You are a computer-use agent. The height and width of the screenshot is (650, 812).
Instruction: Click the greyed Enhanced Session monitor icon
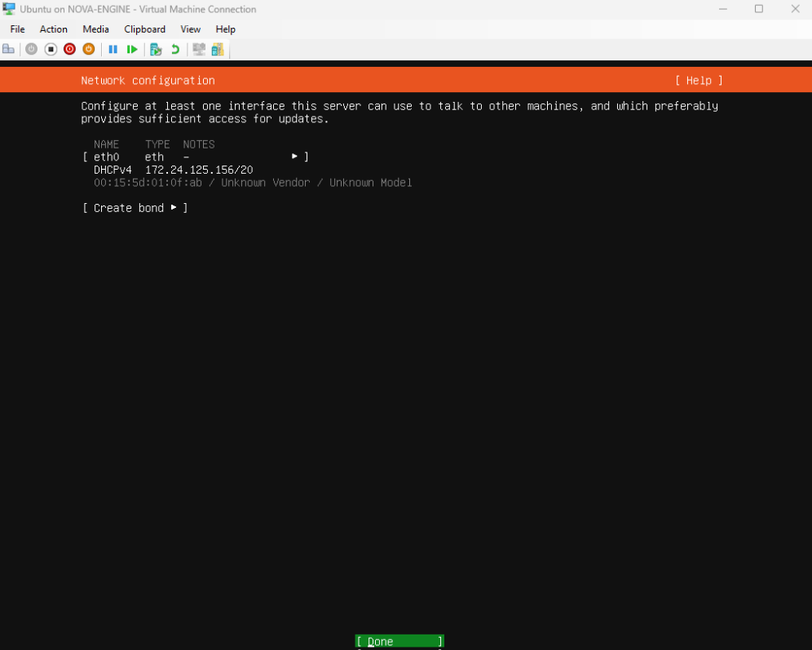(198, 49)
